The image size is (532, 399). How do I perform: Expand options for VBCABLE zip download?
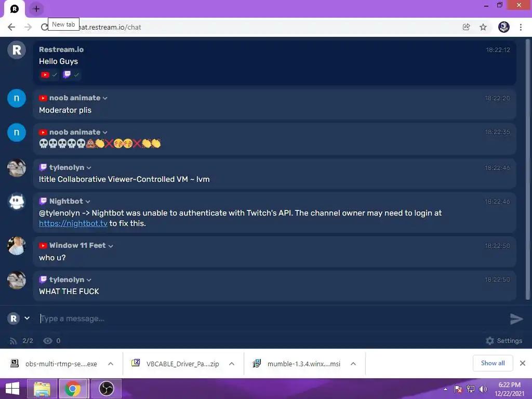pos(232,364)
